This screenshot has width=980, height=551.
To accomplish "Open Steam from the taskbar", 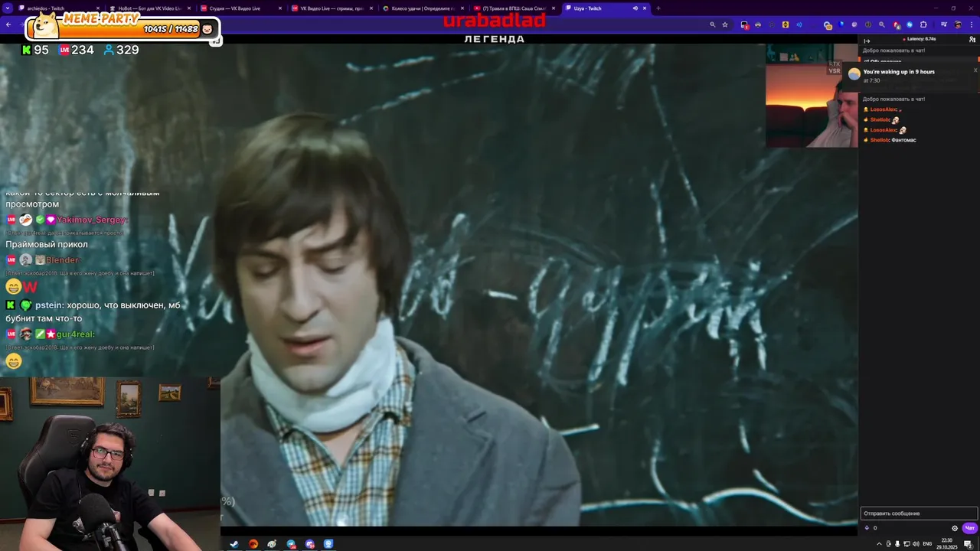I will [234, 544].
